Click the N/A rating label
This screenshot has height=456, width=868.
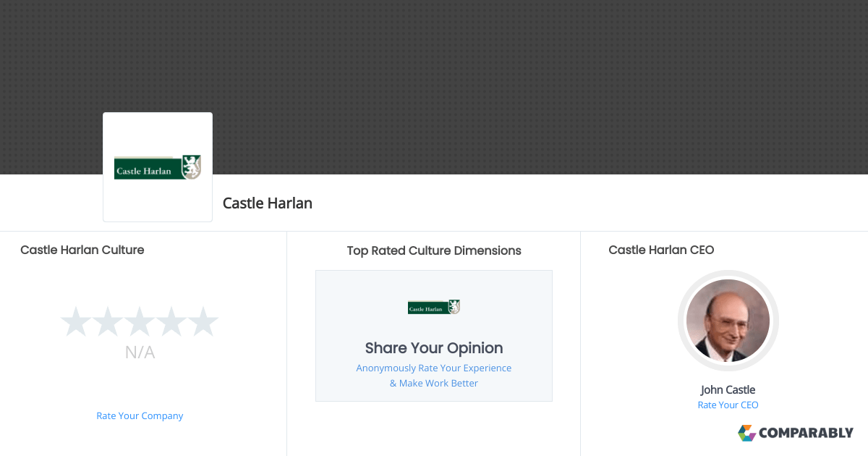[140, 352]
